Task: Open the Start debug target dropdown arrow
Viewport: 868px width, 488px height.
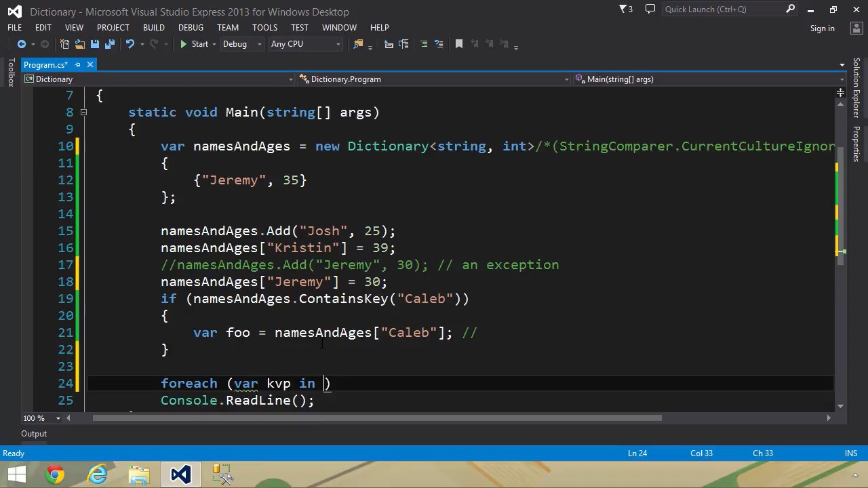Action: click(214, 45)
